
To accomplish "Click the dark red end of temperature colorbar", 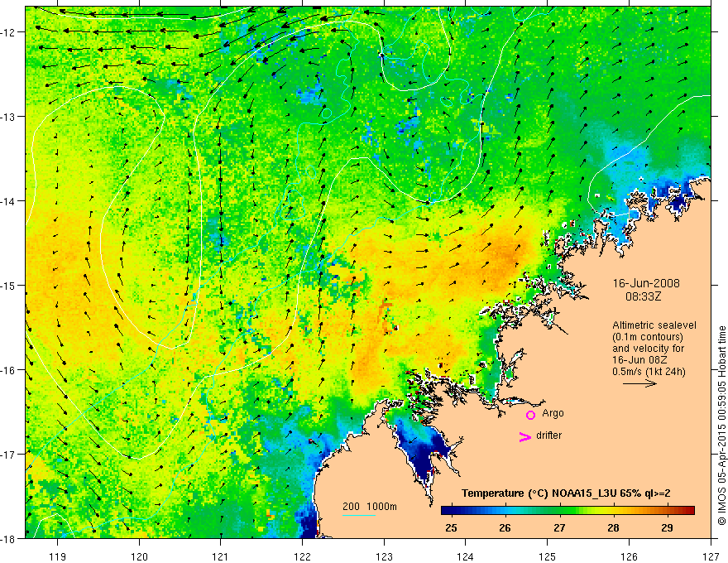I will pyautogui.click(x=691, y=510).
